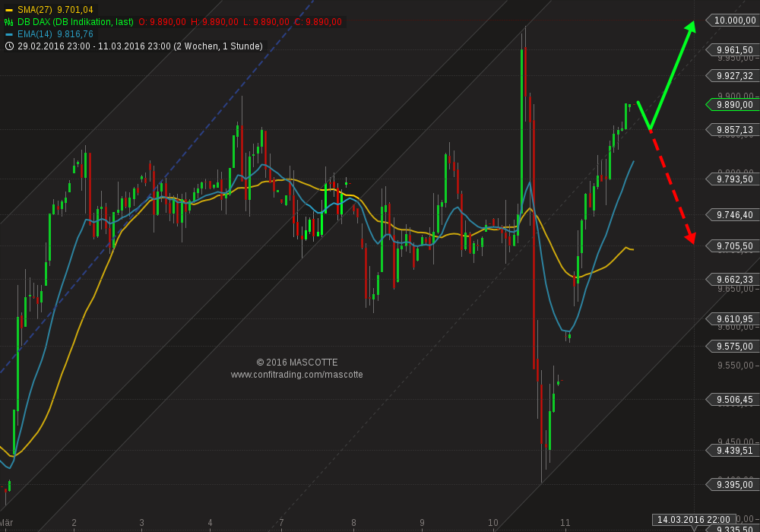Select the DB DAX (DB Indikation, last) label
Viewport: 760px width, 532px height.
75,22
